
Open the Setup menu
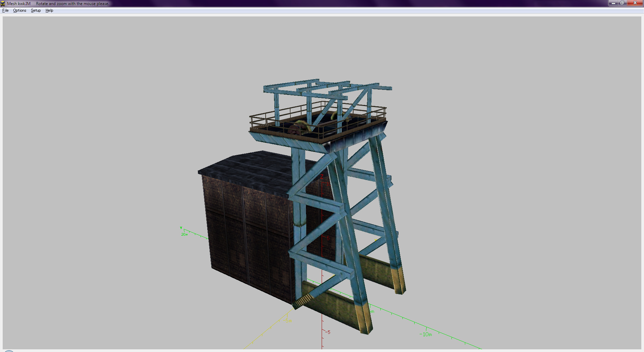[36, 10]
